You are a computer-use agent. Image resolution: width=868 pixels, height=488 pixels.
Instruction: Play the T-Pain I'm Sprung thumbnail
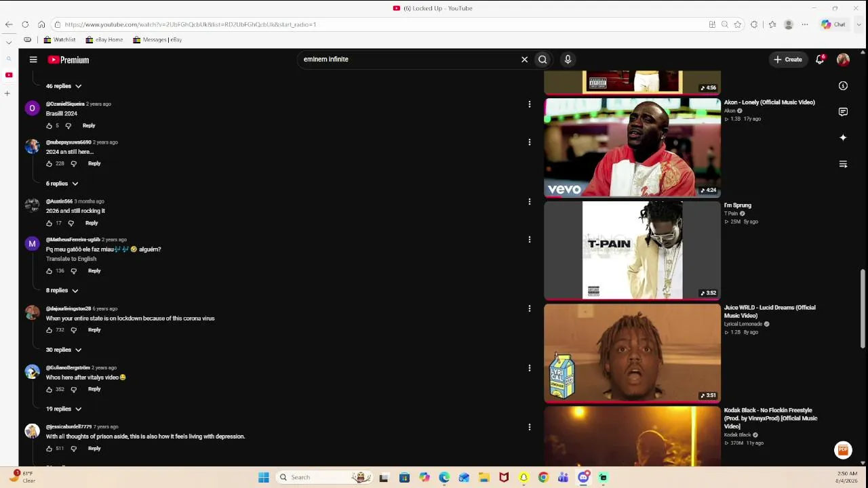coord(632,250)
